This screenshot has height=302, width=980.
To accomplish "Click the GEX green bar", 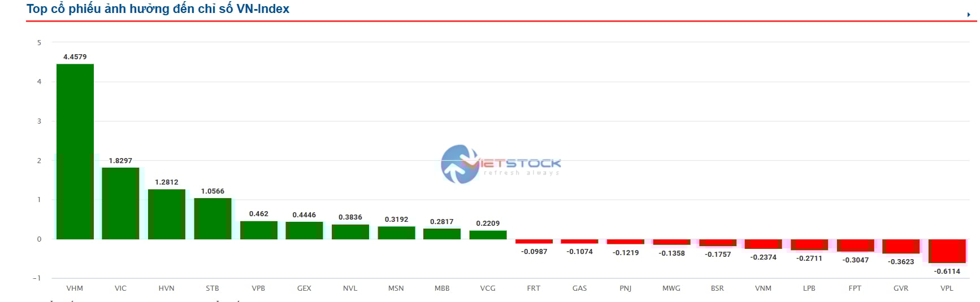I will click(304, 230).
